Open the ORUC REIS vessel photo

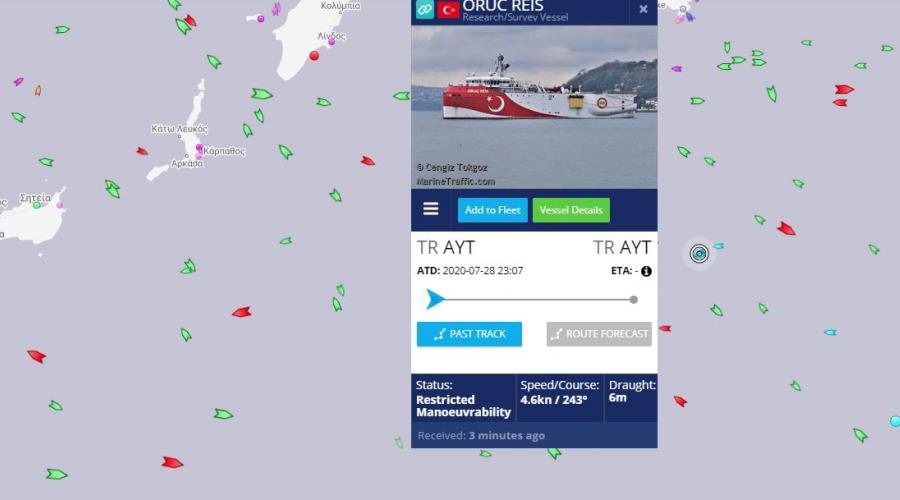(534, 107)
